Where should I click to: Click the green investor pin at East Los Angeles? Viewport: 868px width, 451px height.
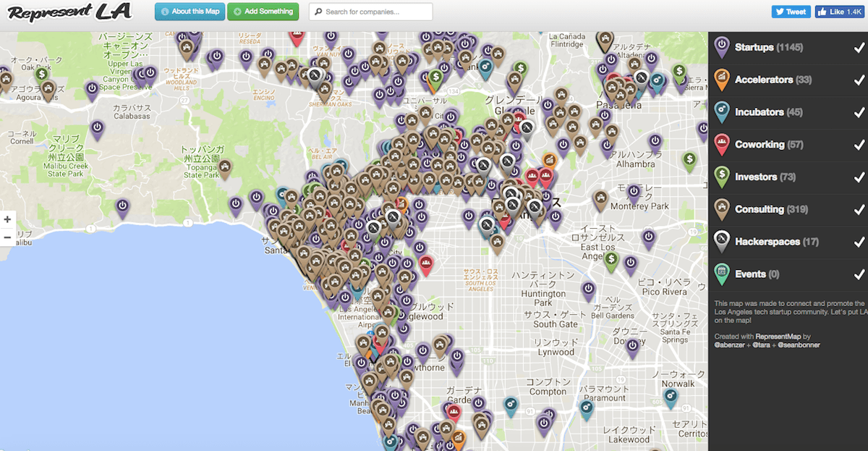[x=611, y=261]
